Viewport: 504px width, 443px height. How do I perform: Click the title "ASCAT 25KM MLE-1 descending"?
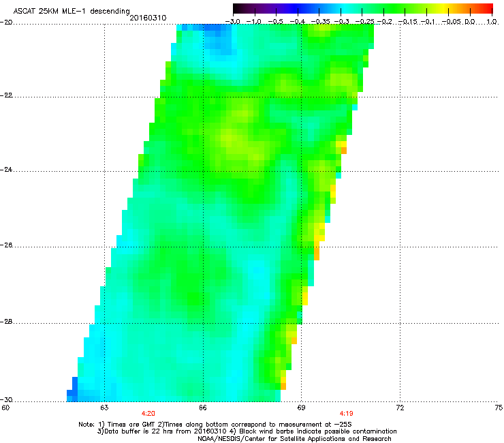[x=72, y=12]
